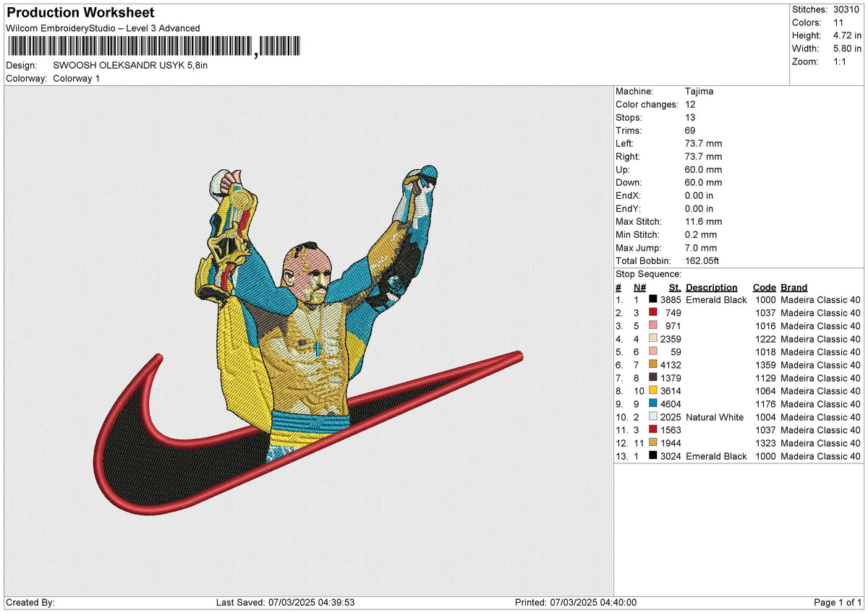Click the "Created By:" footer label

(30, 602)
